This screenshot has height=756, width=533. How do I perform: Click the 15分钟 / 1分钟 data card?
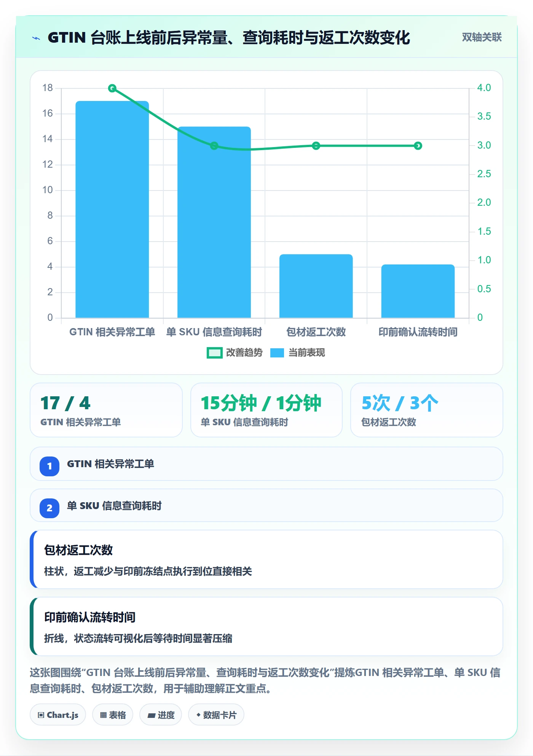266,410
